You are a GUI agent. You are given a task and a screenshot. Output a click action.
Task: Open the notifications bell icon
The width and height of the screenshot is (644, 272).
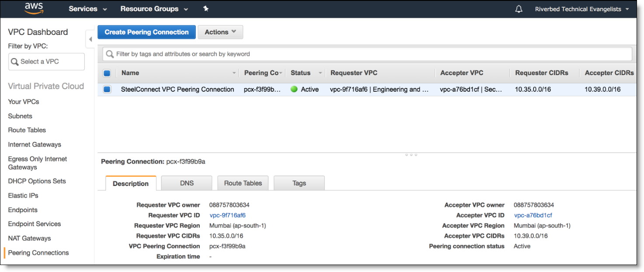click(x=519, y=9)
